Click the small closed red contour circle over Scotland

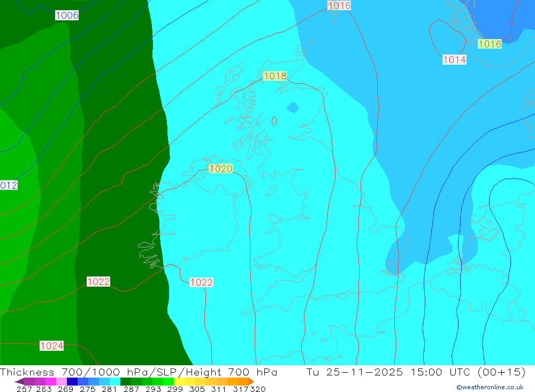(x=274, y=121)
